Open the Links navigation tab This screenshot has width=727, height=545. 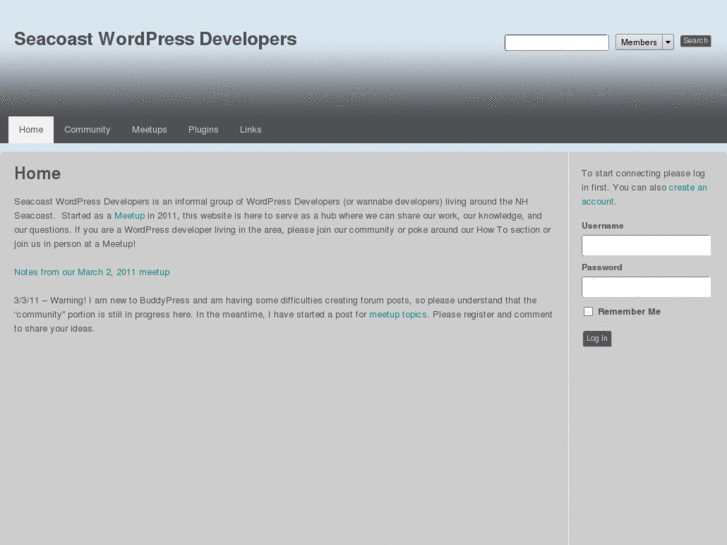pos(250,129)
